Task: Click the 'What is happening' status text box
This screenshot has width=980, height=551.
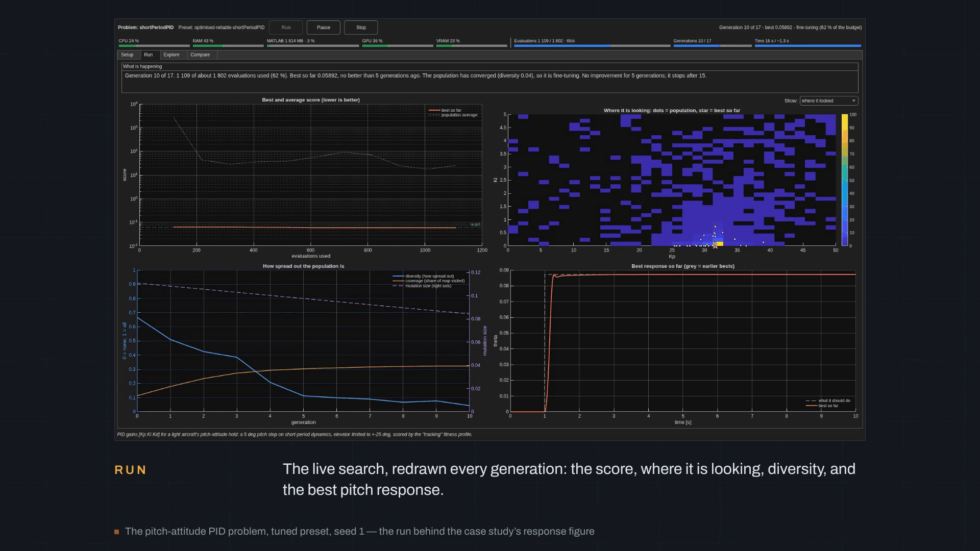Action: coord(489,81)
